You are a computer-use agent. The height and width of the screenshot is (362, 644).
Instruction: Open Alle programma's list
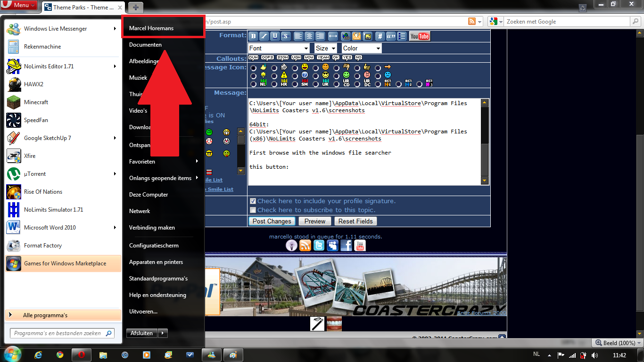(63, 315)
